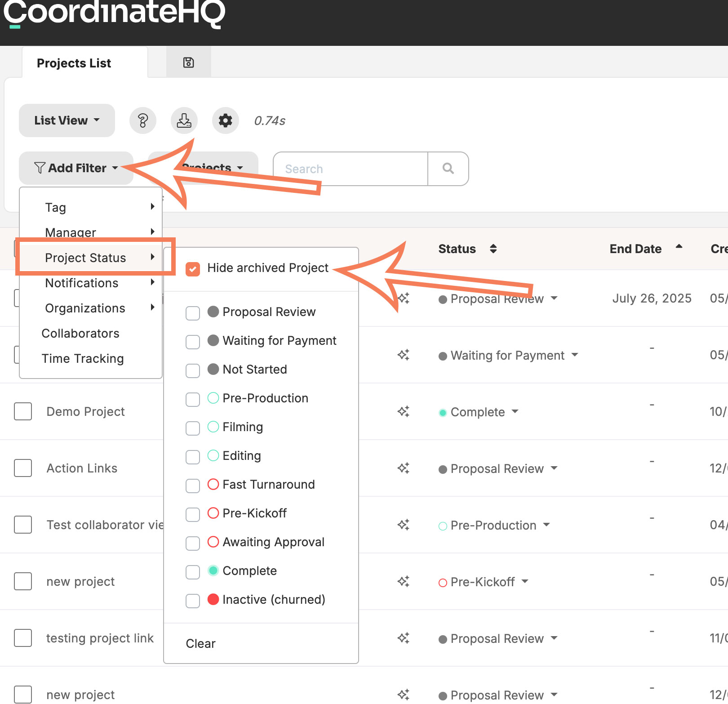The image size is (728, 704).
Task: Check the Pre-Kickoff filter
Action: tap(193, 514)
